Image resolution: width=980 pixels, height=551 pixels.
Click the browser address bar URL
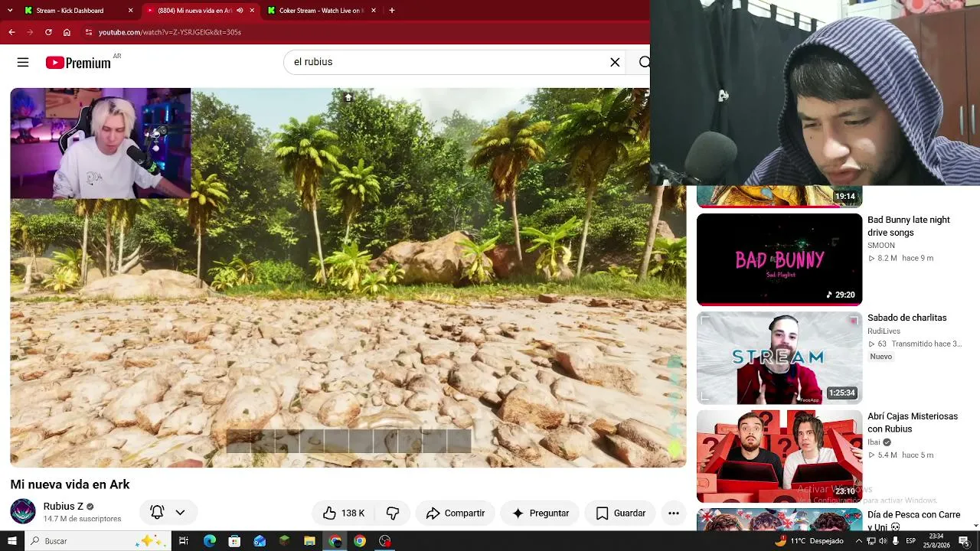coord(170,32)
